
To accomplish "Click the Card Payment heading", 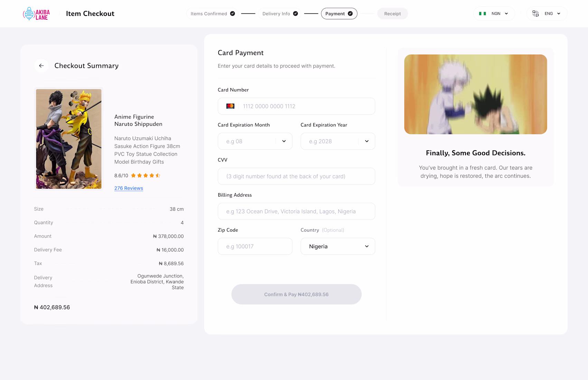I will [240, 53].
